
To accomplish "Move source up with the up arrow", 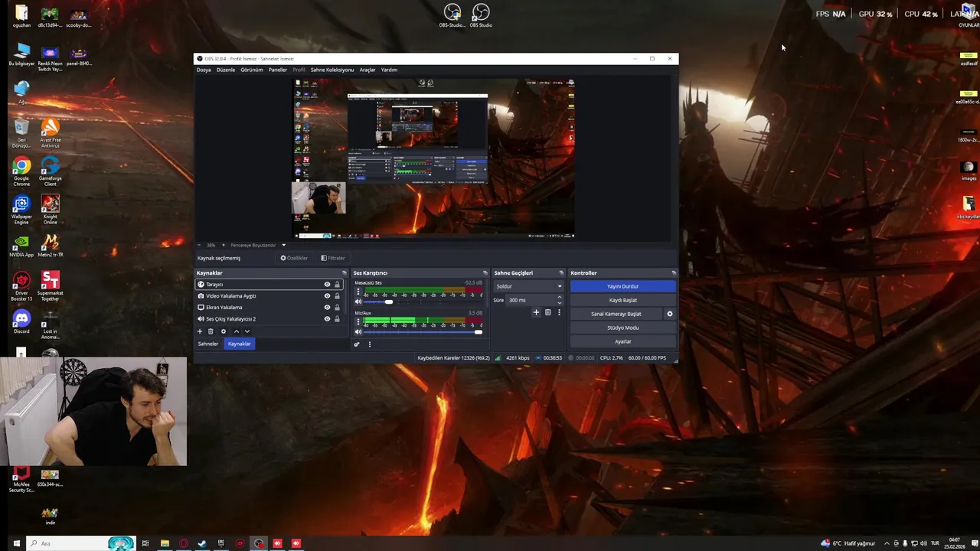I will [236, 331].
